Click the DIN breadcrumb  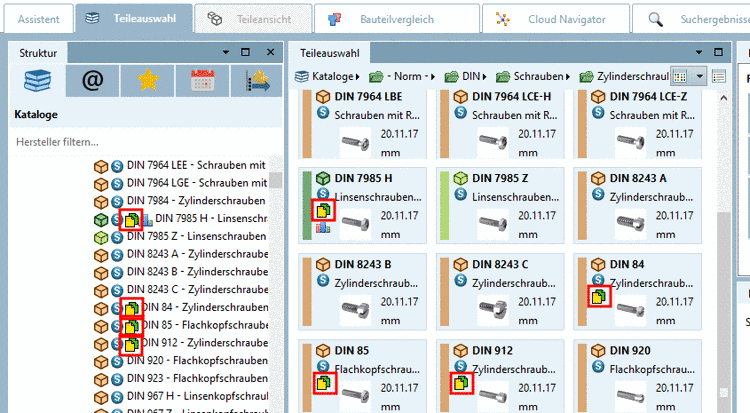(x=462, y=77)
